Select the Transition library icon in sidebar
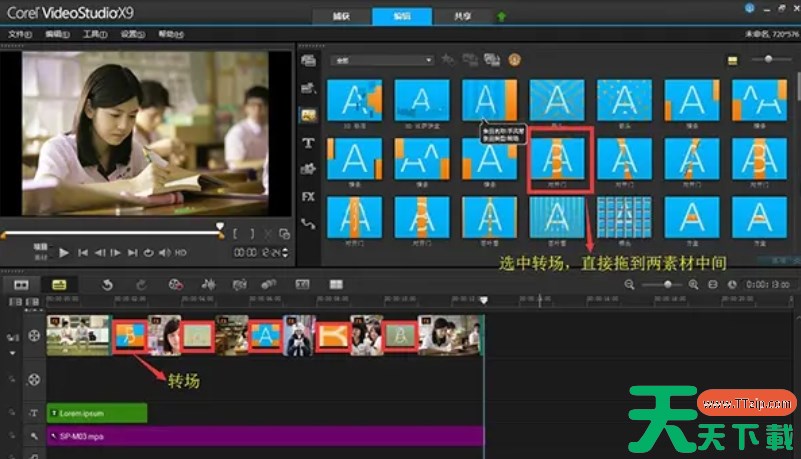 (308, 115)
